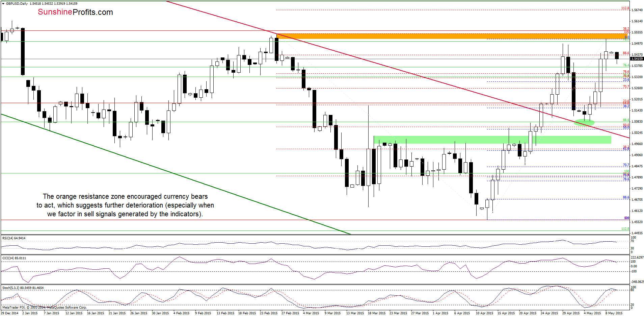Viewport: 644px width, 316px height.
Task: Click price axis value 1.51430
Action: point(637,111)
